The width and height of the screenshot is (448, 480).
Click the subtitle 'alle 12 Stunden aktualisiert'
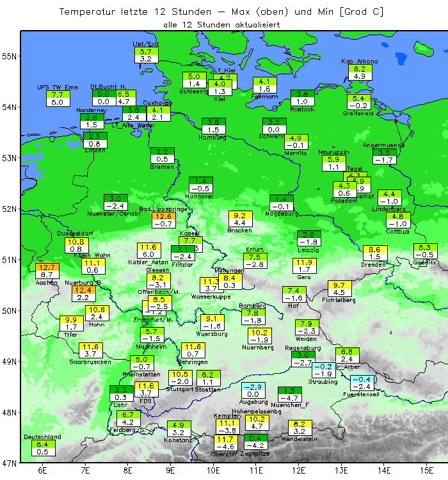(x=221, y=25)
